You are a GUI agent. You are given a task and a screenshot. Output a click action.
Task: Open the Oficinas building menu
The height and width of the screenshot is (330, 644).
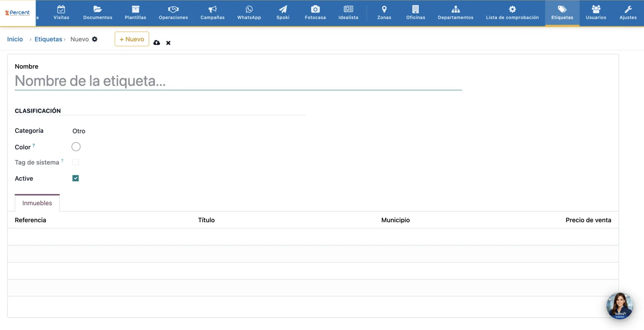click(x=416, y=13)
